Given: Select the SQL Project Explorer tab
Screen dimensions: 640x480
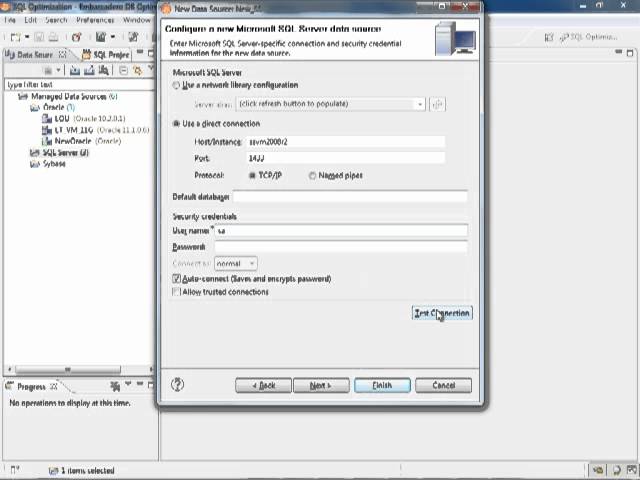Looking at the screenshot, I should [105, 54].
